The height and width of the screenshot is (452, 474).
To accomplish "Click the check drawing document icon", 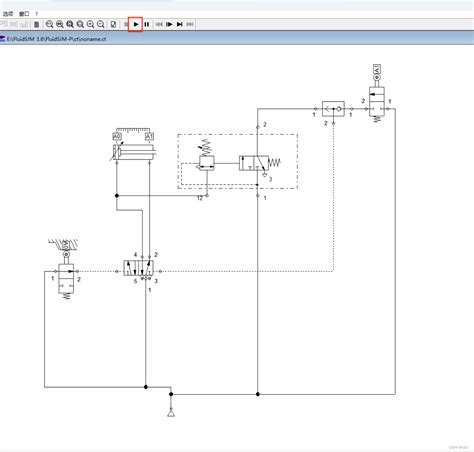I will point(113,24).
